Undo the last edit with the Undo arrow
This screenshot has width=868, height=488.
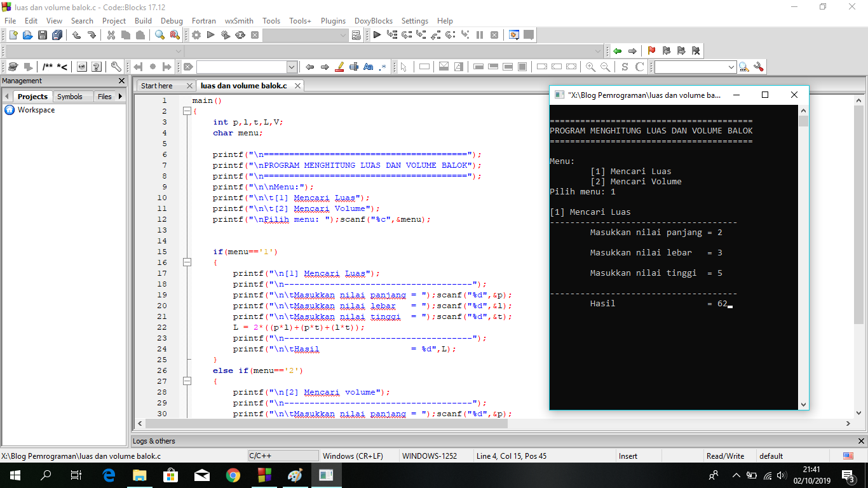[x=76, y=35]
